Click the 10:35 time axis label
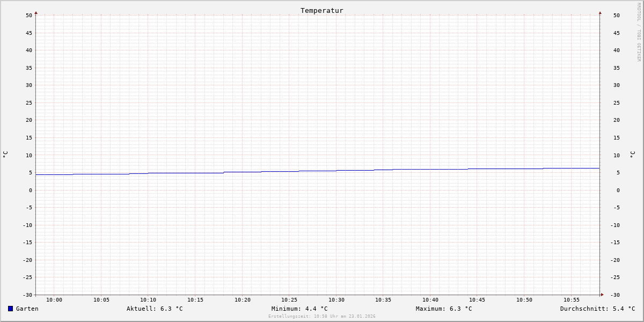The image size is (644, 322). pos(383,300)
